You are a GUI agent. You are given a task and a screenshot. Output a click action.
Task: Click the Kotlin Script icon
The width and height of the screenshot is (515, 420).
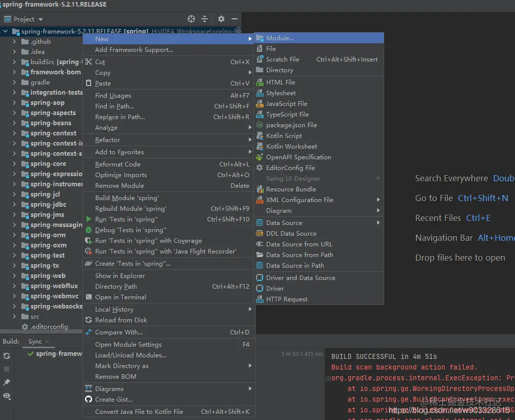click(x=260, y=136)
